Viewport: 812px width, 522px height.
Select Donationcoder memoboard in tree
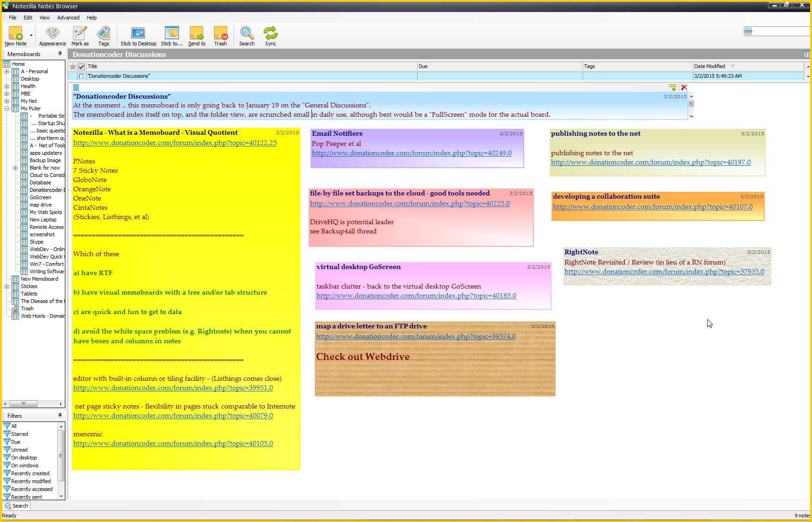point(43,190)
